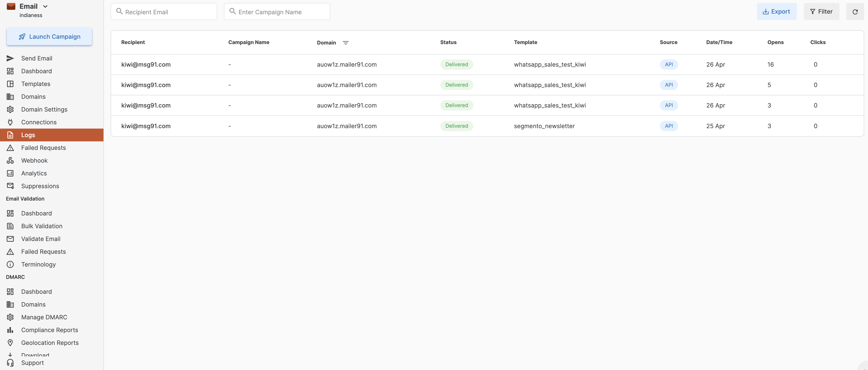Click the Template column header

[x=525, y=42]
